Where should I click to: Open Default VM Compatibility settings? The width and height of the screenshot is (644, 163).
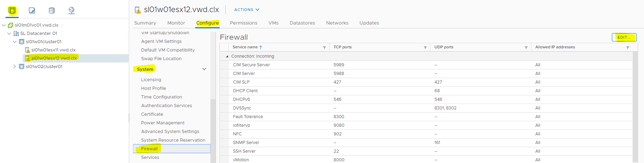(x=168, y=50)
